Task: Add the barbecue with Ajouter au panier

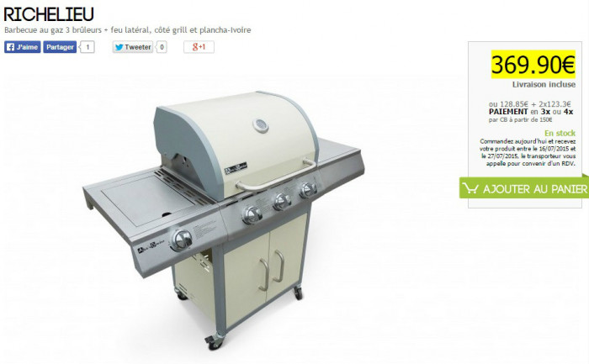Action: [524, 188]
